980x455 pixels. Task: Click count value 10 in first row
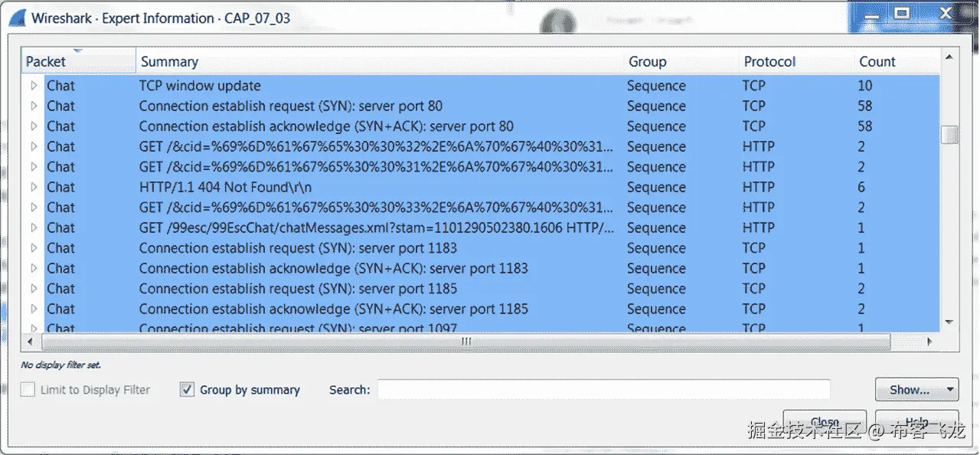click(x=864, y=86)
